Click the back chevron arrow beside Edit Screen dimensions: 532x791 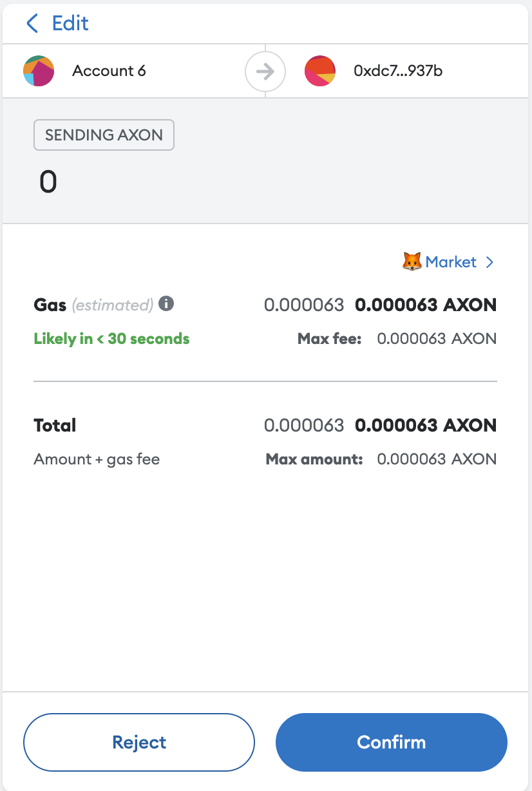pyautogui.click(x=32, y=24)
